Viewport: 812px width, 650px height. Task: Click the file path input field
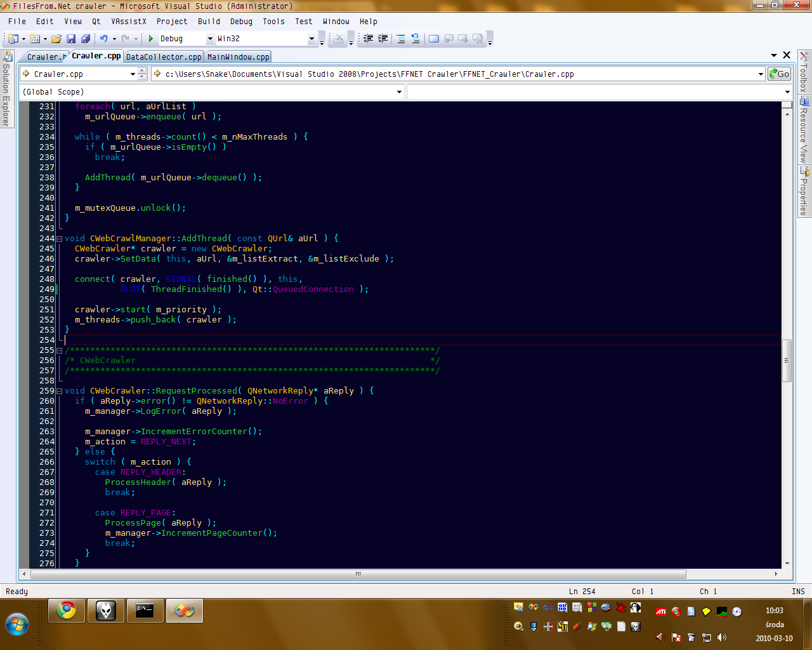pyautogui.click(x=457, y=74)
